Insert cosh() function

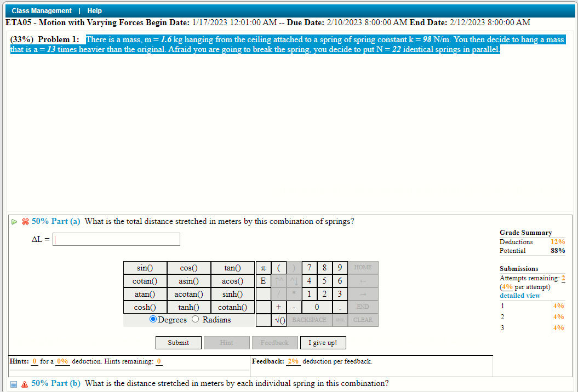pyautogui.click(x=145, y=307)
